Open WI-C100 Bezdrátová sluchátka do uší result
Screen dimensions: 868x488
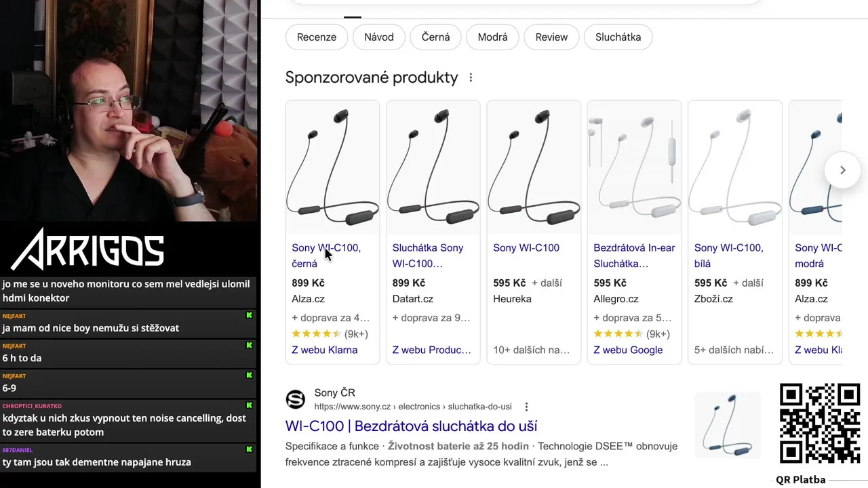[411, 426]
